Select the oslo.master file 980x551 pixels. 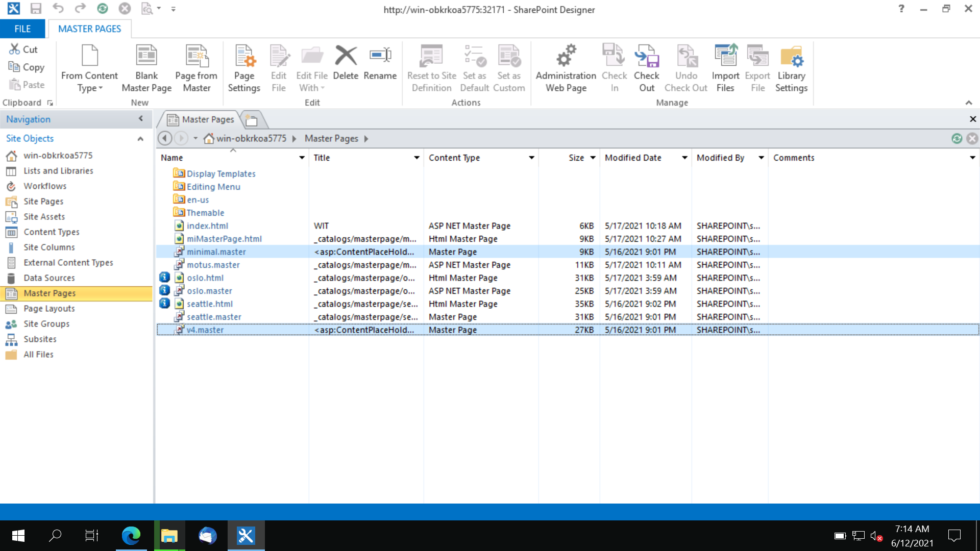[209, 291]
